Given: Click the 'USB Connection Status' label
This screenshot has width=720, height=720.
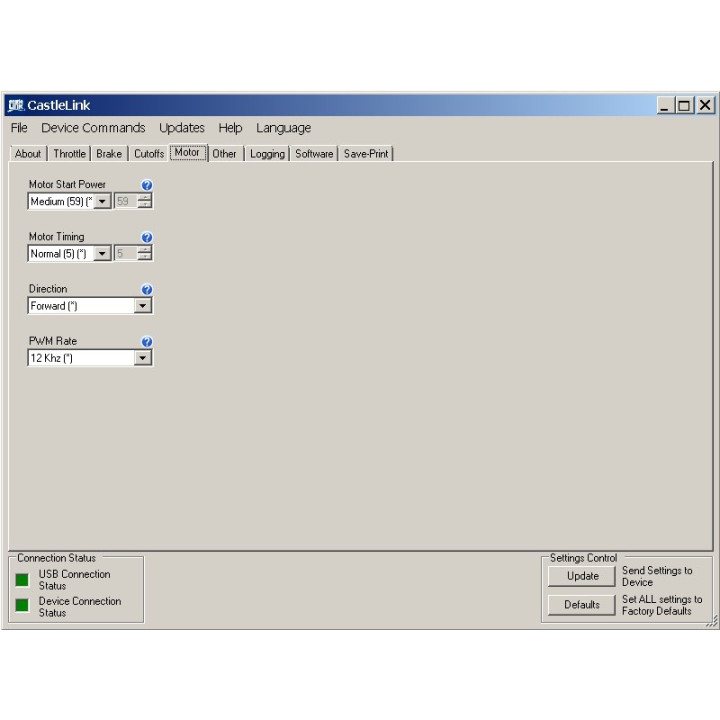Looking at the screenshot, I should pos(74,580).
